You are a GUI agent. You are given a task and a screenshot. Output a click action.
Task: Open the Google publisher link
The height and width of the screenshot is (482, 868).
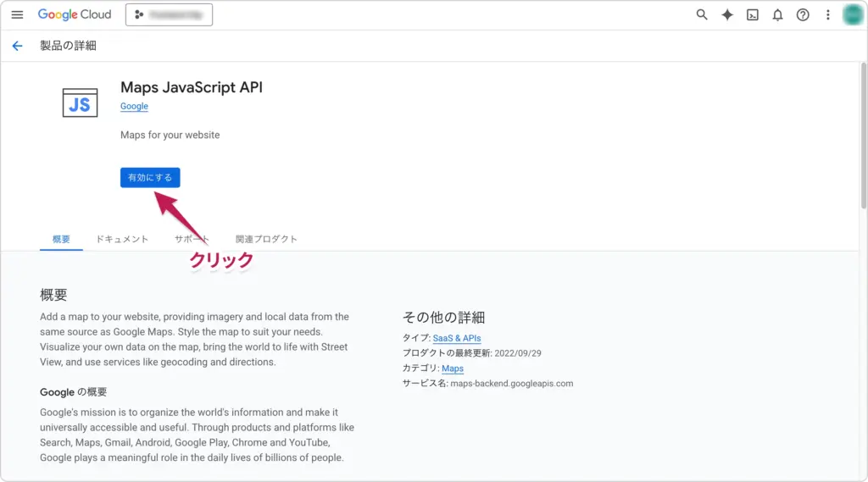(x=134, y=106)
